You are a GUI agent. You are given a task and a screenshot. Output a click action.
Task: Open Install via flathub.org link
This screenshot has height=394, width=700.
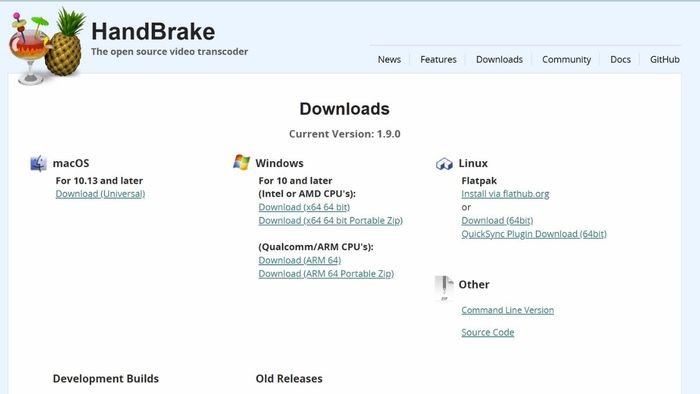[505, 194]
